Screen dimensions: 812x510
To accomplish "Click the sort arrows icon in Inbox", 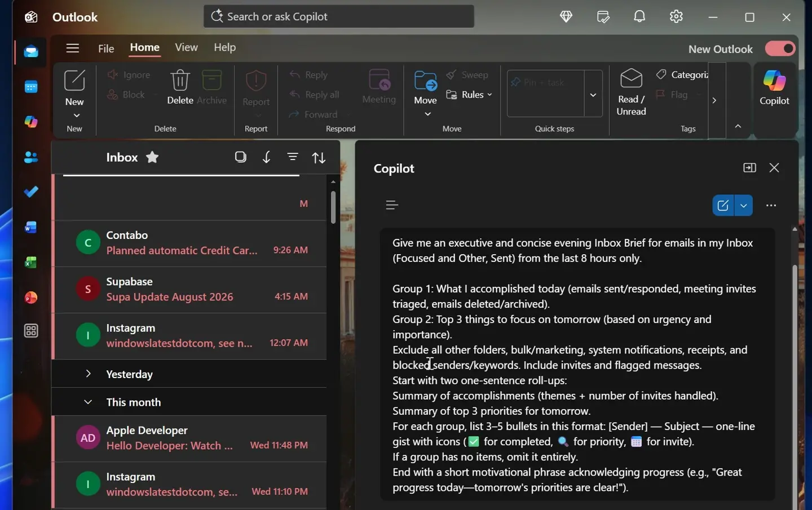I will (x=319, y=158).
